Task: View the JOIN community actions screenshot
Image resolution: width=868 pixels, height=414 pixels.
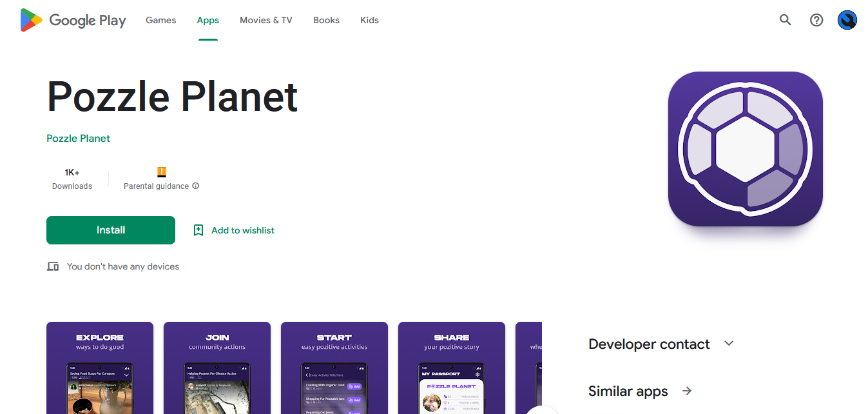Action: coord(217,368)
